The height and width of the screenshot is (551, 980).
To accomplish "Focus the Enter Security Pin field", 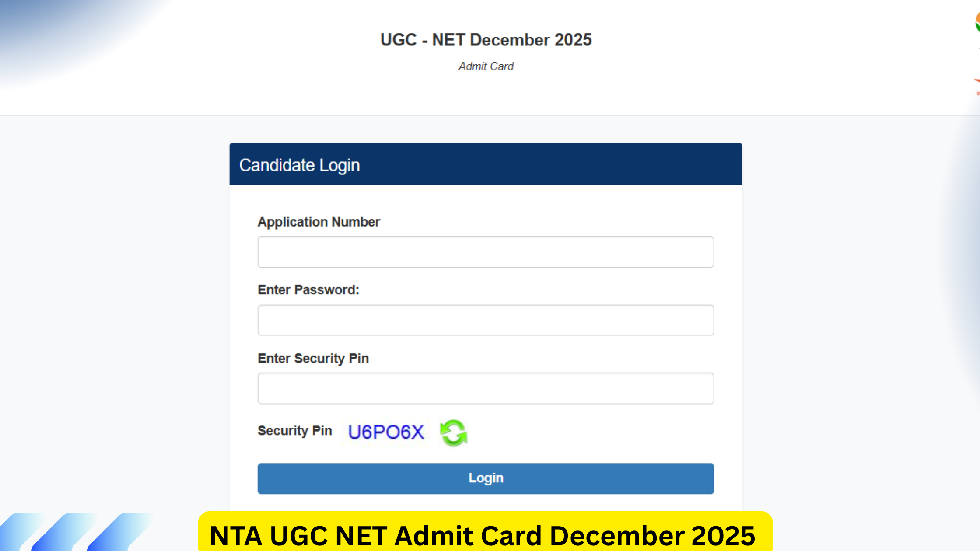I will (486, 388).
